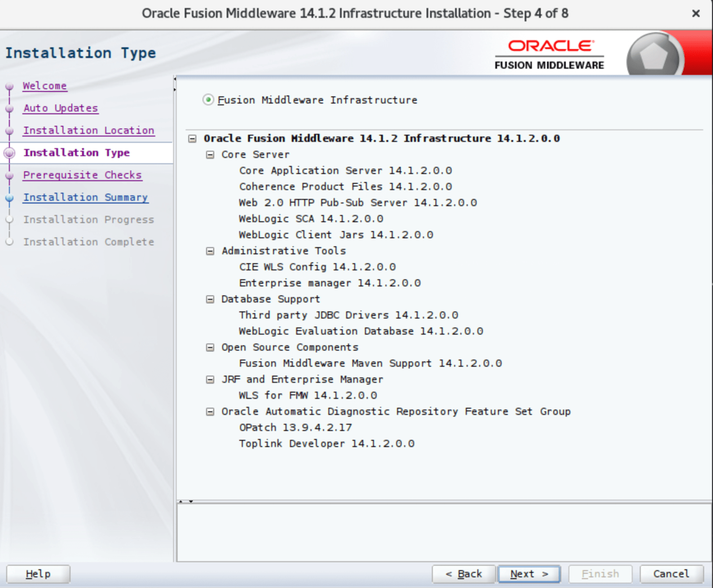Collapse the JRF and Enterprise Manager node
Image resolution: width=713 pixels, height=588 pixels.
(x=210, y=380)
